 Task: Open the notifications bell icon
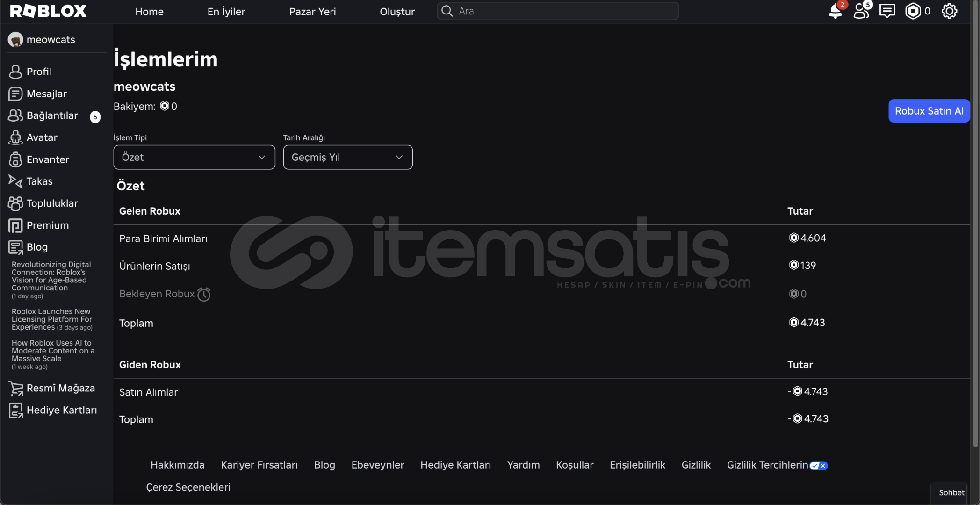[x=835, y=11]
